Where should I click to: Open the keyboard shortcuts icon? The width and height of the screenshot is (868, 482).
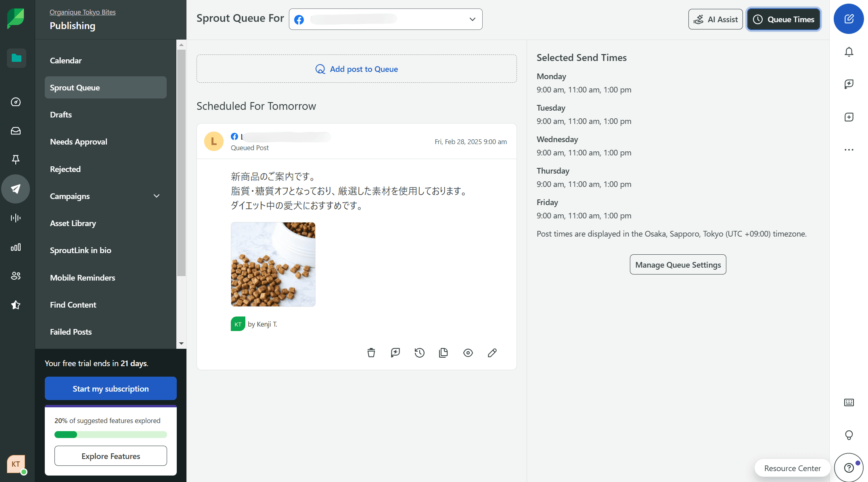(x=849, y=402)
